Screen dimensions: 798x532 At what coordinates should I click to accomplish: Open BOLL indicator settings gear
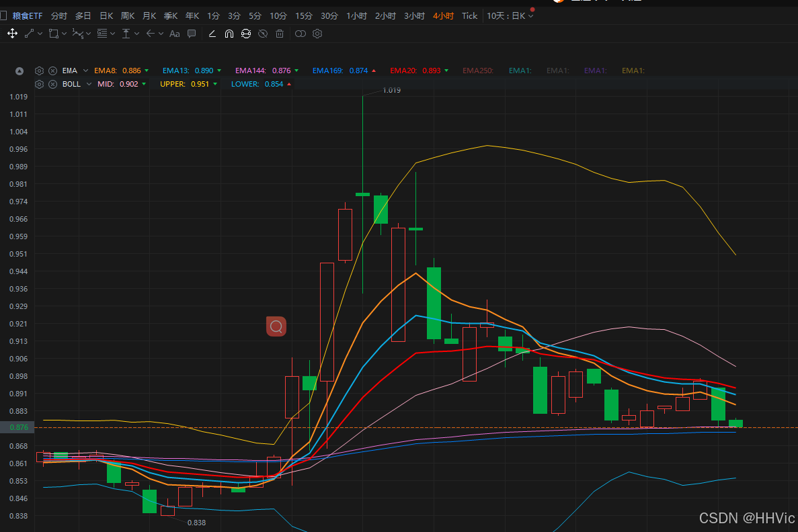(x=39, y=84)
